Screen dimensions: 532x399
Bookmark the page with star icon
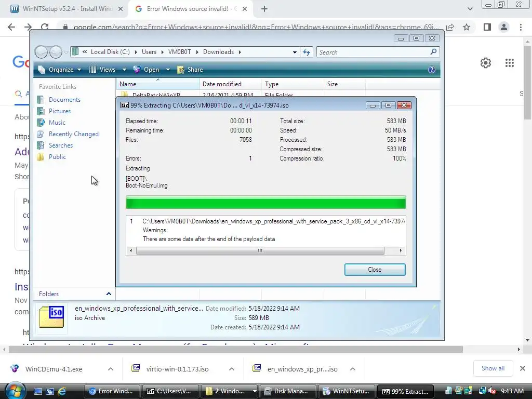(467, 27)
